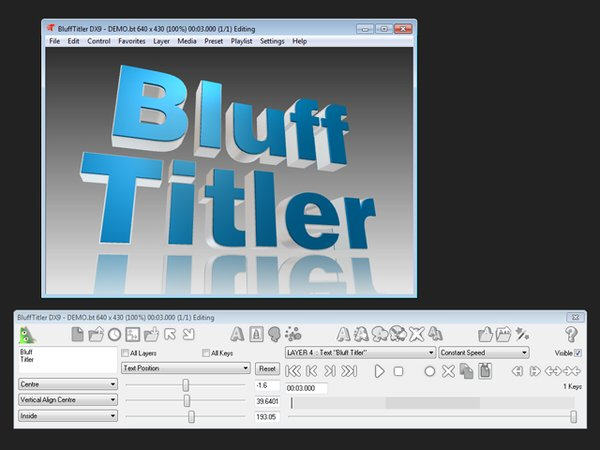Open the Layer menu
Image resolution: width=600 pixels, height=450 pixels.
(161, 41)
